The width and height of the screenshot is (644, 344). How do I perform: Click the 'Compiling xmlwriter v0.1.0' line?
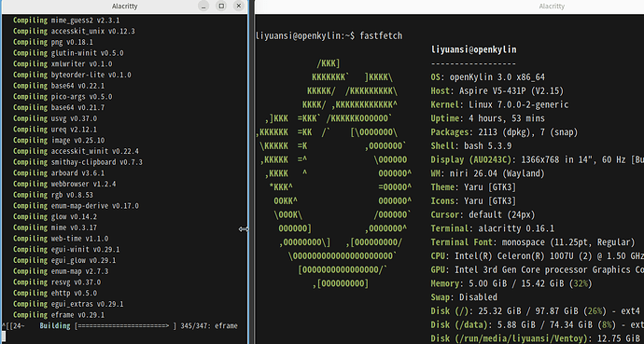(x=63, y=64)
